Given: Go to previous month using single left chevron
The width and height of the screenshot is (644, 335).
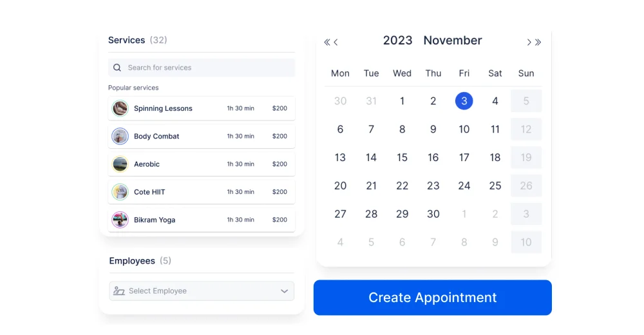Looking at the screenshot, I should coord(336,42).
